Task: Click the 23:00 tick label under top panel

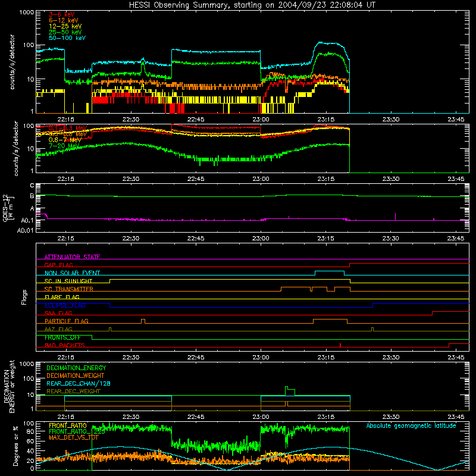Action: [x=261, y=120]
